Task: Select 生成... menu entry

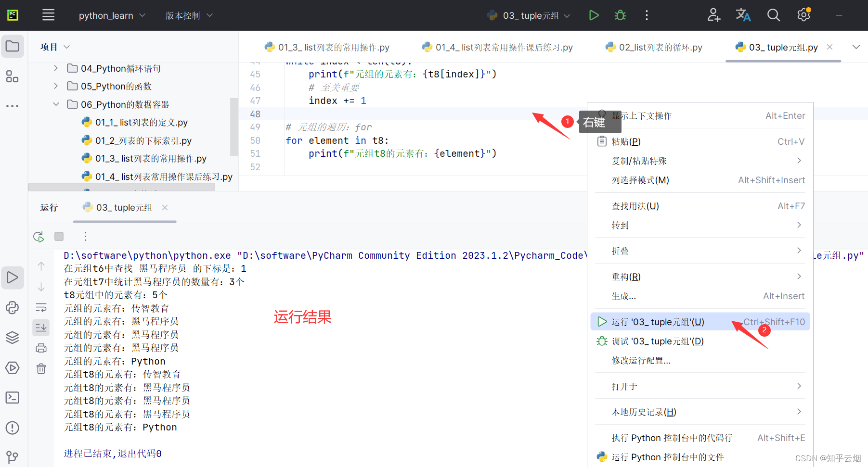Action: click(x=700, y=296)
